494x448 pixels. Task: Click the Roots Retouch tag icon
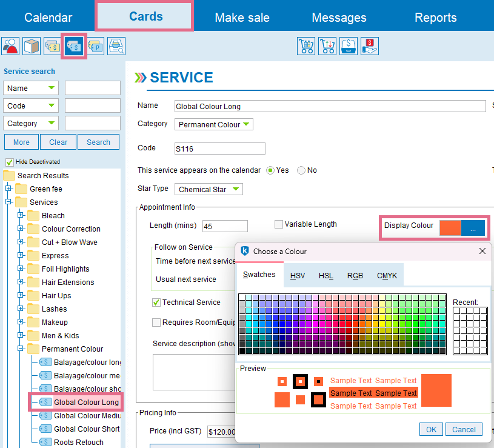(x=45, y=442)
